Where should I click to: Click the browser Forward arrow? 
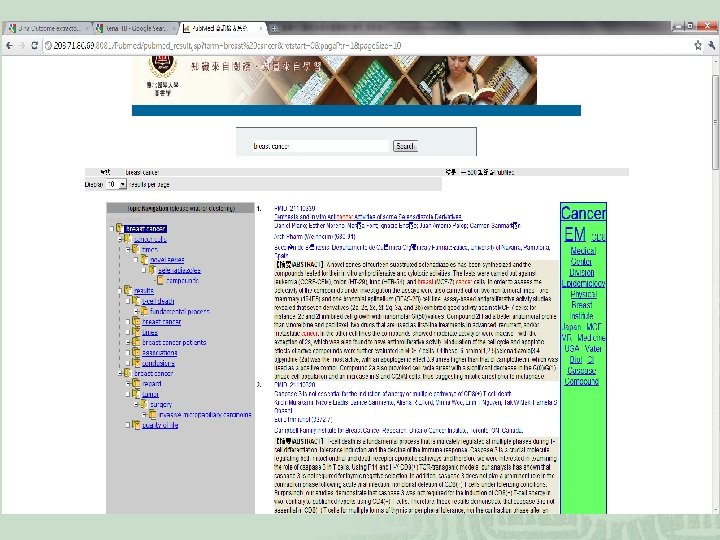point(22,45)
